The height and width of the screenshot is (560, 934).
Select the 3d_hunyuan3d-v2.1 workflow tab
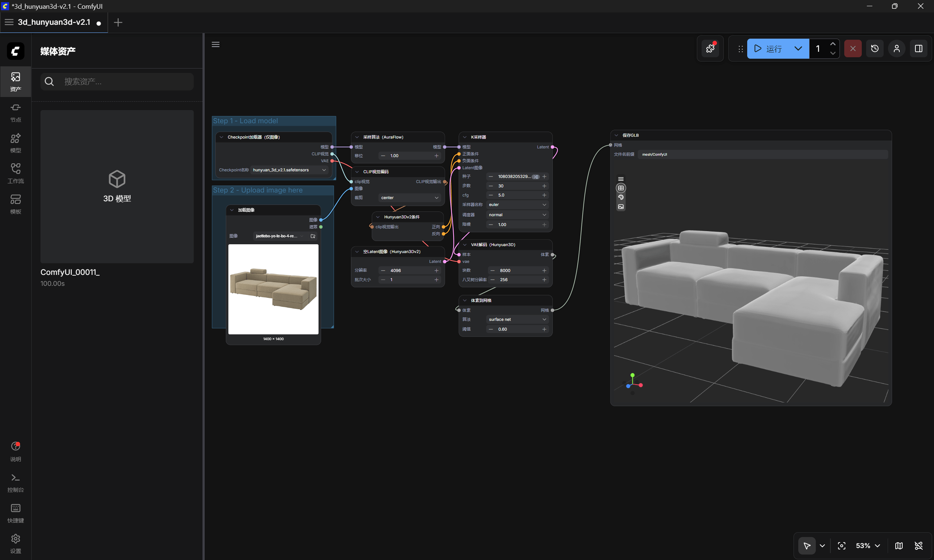[54, 22]
